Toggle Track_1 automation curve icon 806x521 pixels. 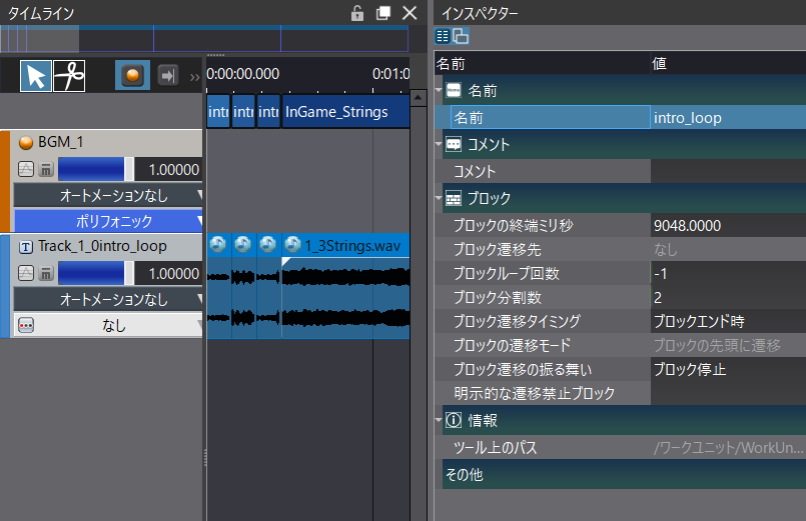(26, 273)
